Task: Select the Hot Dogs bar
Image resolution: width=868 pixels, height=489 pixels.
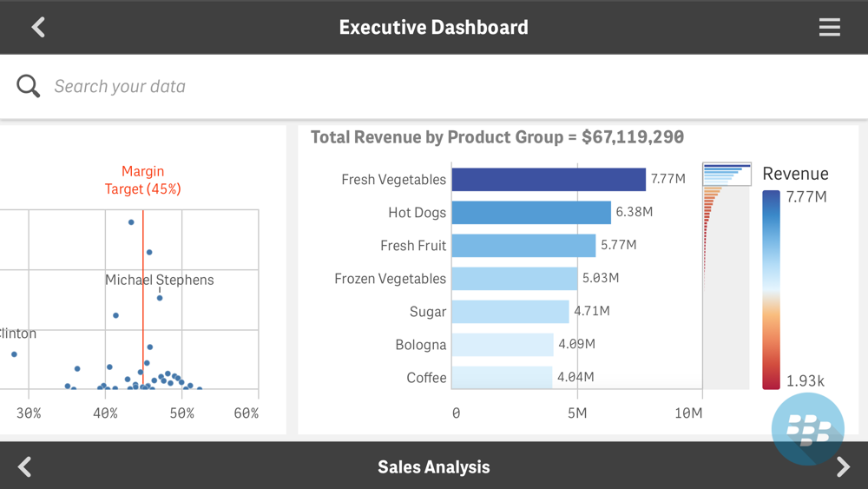Action: [x=531, y=213]
